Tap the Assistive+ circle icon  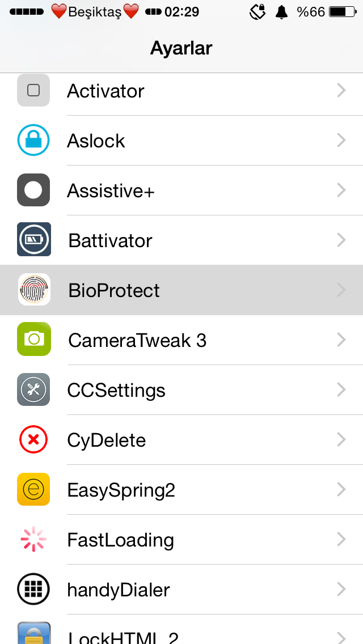coord(33,190)
